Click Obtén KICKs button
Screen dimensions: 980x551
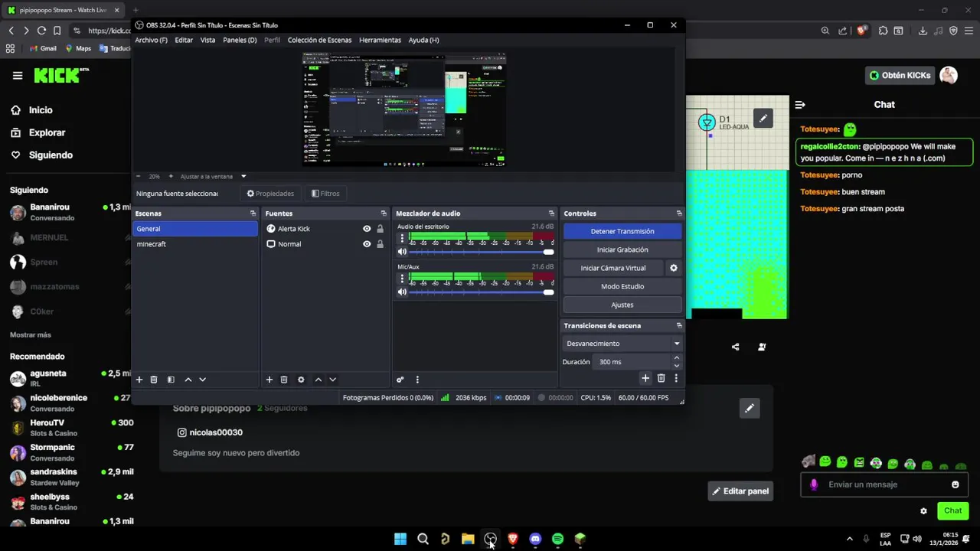tap(900, 75)
